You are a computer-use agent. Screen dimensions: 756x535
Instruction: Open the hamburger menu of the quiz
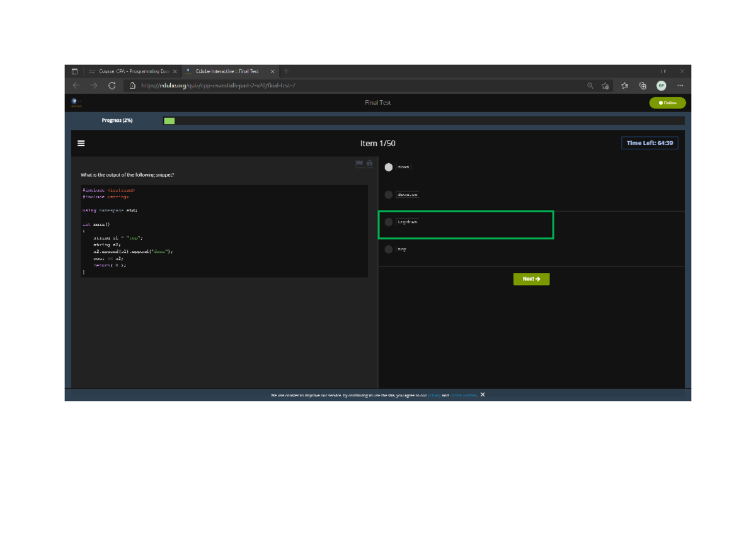[81, 144]
